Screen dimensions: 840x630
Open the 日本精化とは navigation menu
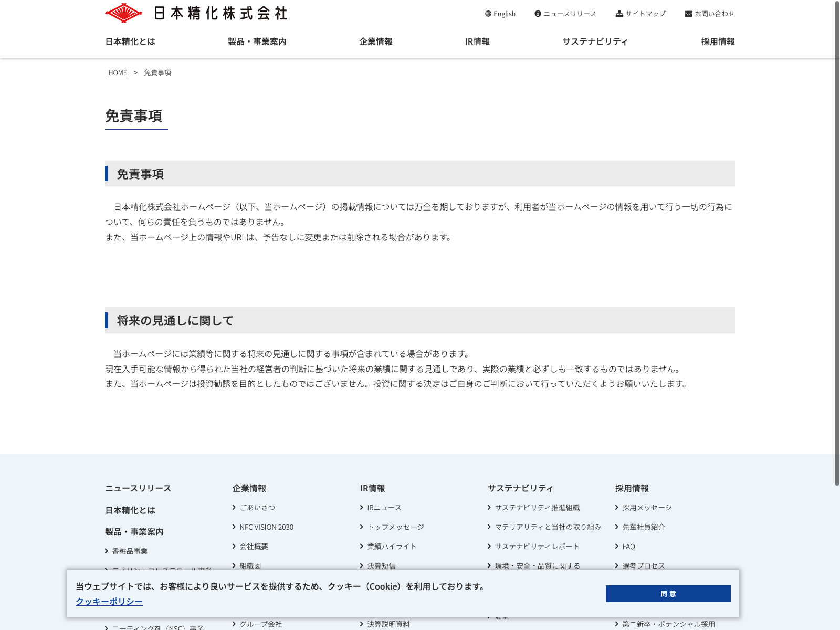pyautogui.click(x=130, y=41)
